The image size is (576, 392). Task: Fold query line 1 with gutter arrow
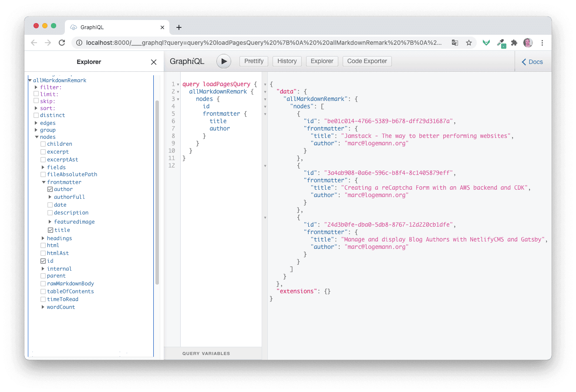178,84
